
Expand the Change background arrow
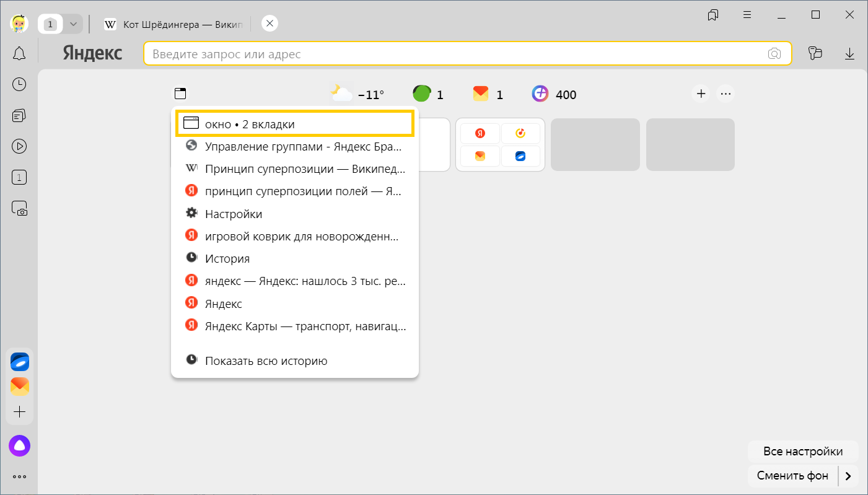848,476
